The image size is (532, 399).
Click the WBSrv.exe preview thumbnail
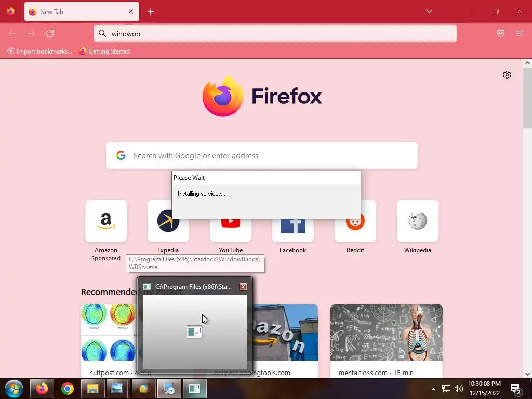[195, 332]
